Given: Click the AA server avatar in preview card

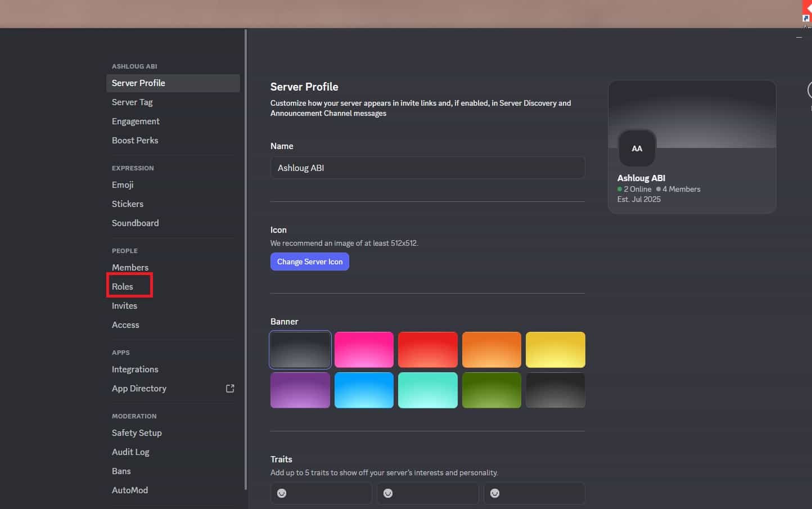Looking at the screenshot, I should point(637,148).
